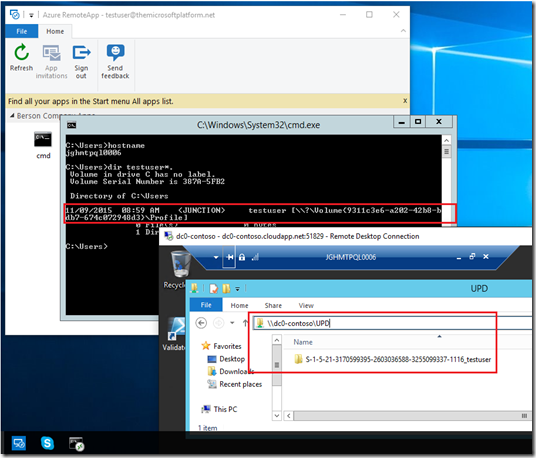This screenshot has width=536, height=458.
Task: Open the Share tab in UPD explorer
Action: coord(273,305)
